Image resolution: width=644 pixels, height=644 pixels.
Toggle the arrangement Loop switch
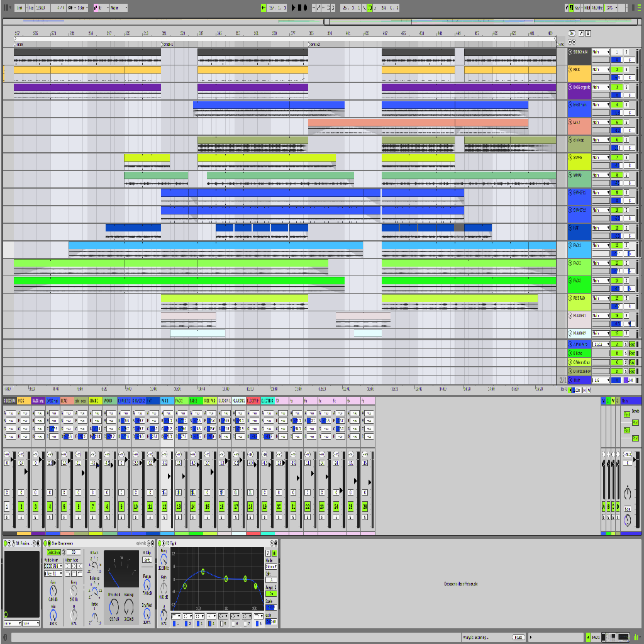coord(370,8)
